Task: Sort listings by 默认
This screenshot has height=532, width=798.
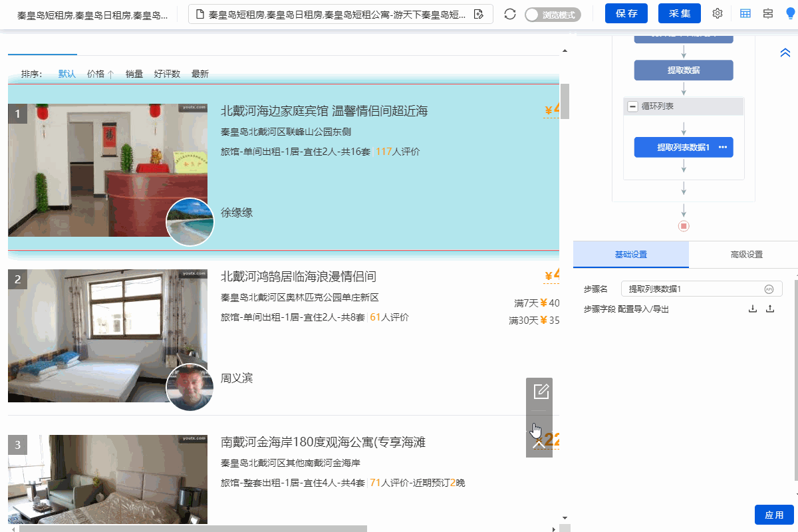Action: pos(67,74)
